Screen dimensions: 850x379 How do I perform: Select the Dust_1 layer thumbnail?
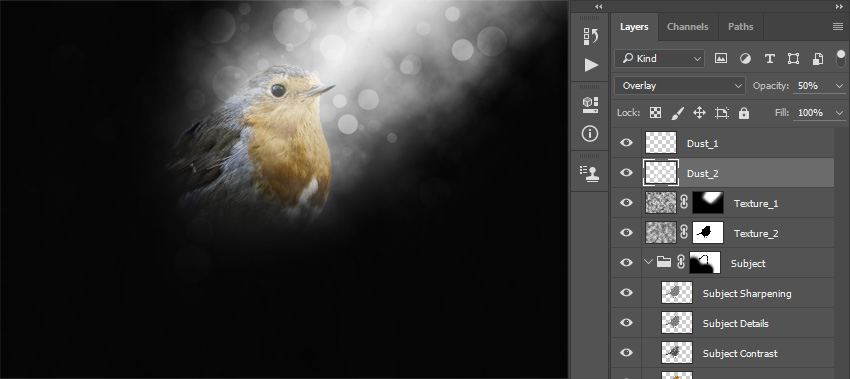click(x=661, y=143)
